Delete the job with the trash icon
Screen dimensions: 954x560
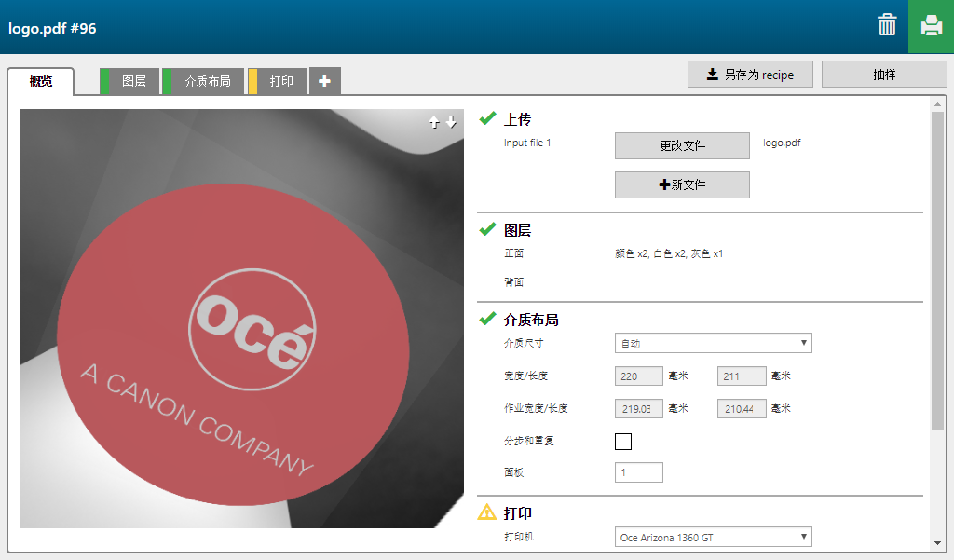tap(887, 25)
